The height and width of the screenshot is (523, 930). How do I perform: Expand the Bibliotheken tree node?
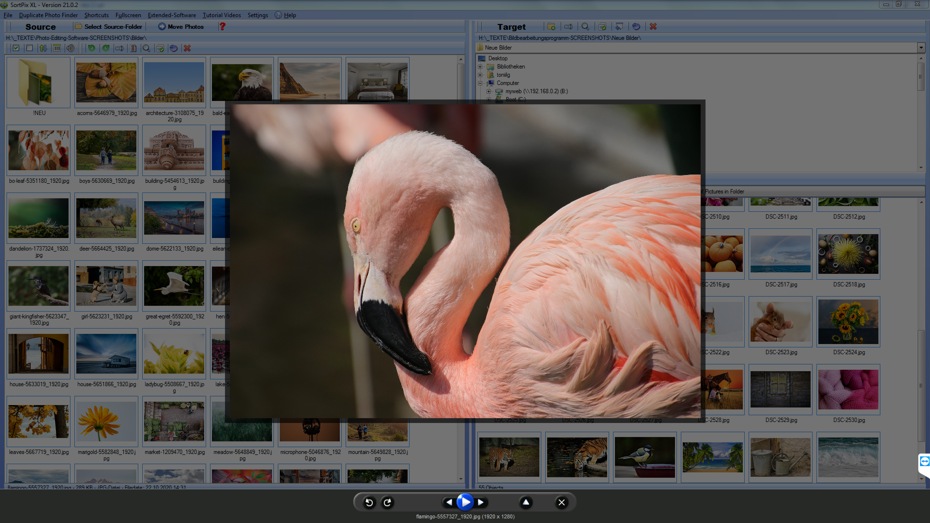(x=481, y=67)
